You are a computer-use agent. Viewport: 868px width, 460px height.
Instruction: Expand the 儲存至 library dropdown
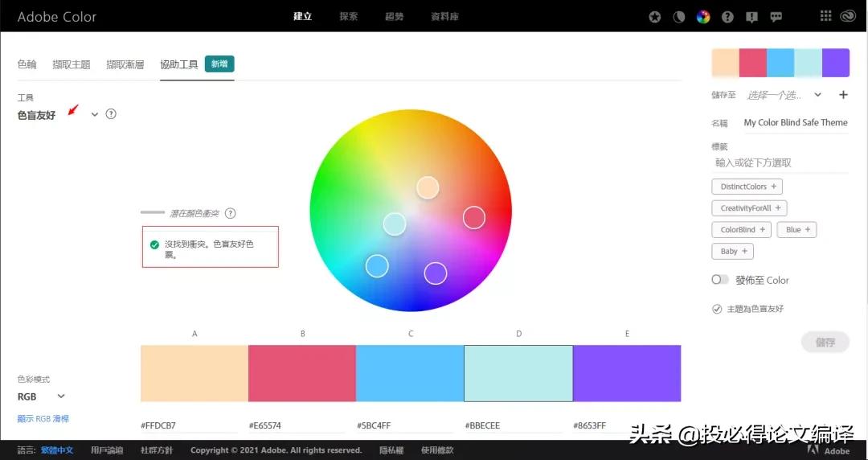(817, 95)
